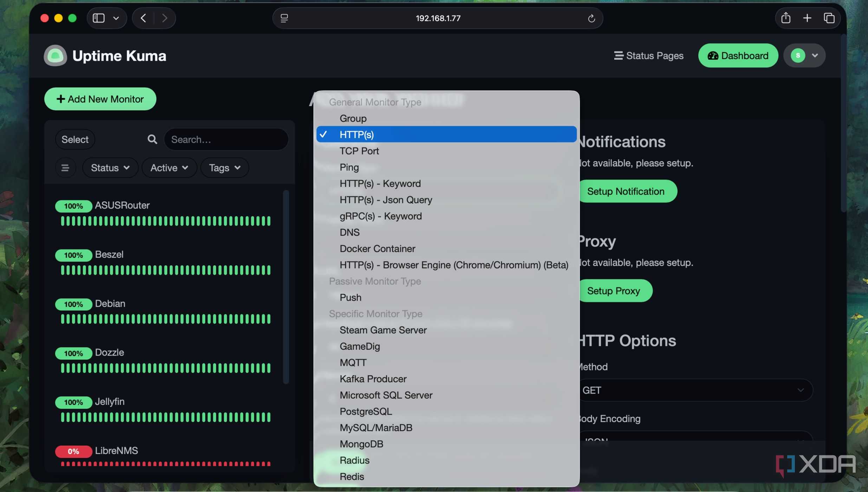Pick HTTP(s) - Keyword option

point(446,183)
